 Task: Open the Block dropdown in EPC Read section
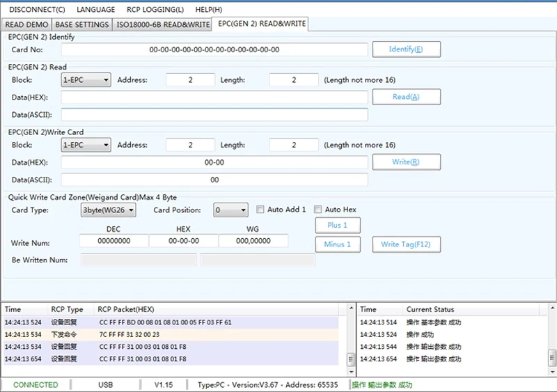point(86,80)
